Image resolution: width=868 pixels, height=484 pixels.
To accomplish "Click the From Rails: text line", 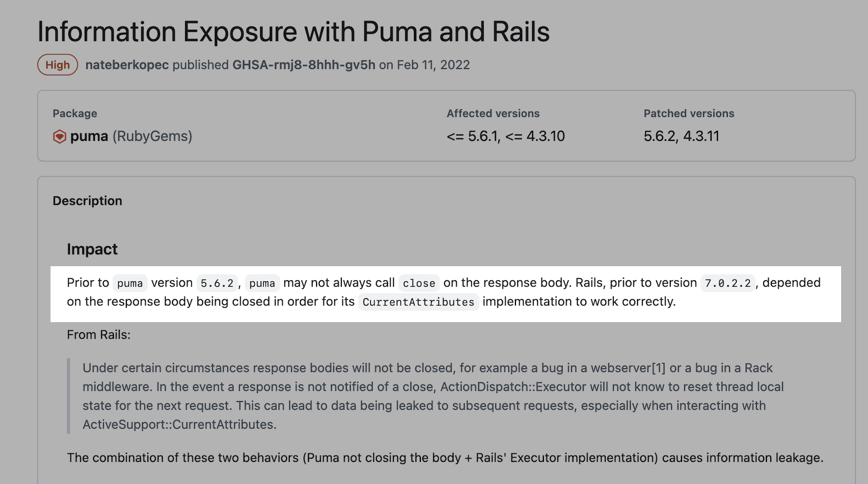I will click(99, 334).
